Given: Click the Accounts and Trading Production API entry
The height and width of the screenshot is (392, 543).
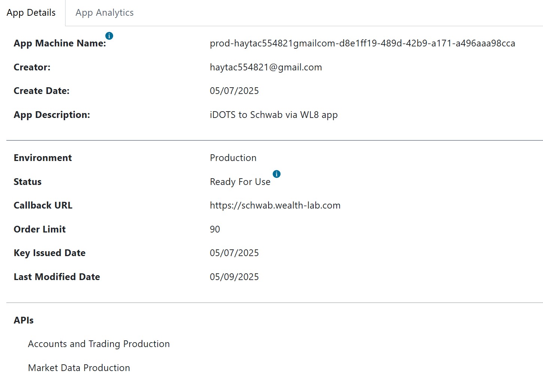Looking at the screenshot, I should 99,344.
